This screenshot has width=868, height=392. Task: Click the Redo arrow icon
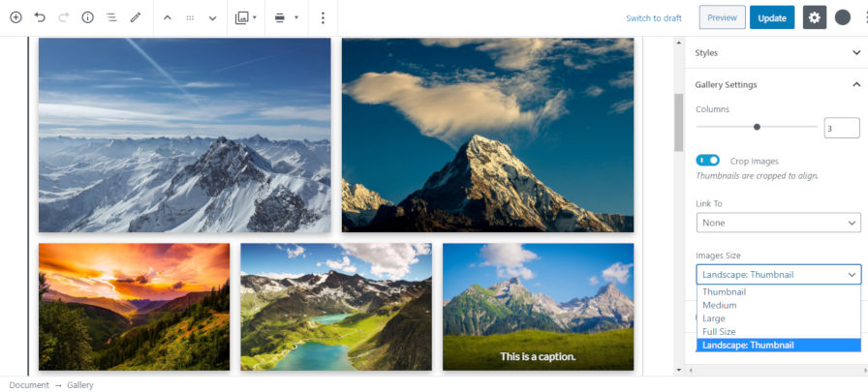64,17
